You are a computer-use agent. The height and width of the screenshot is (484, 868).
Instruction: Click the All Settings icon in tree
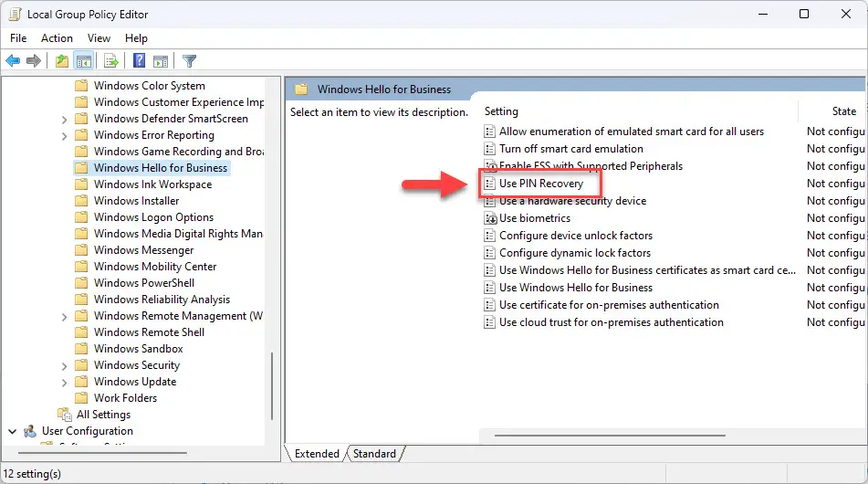pos(65,415)
